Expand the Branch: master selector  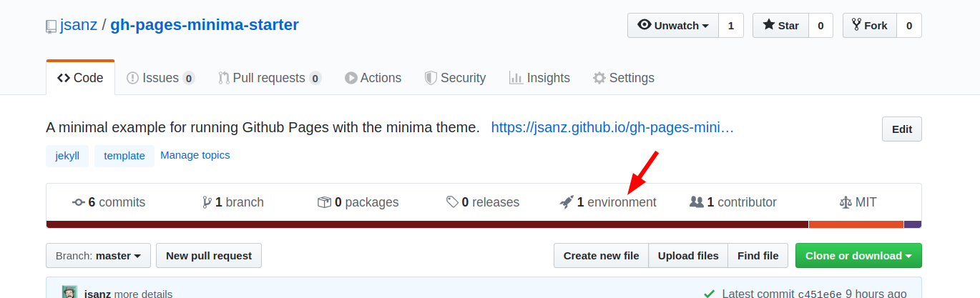[x=98, y=256]
